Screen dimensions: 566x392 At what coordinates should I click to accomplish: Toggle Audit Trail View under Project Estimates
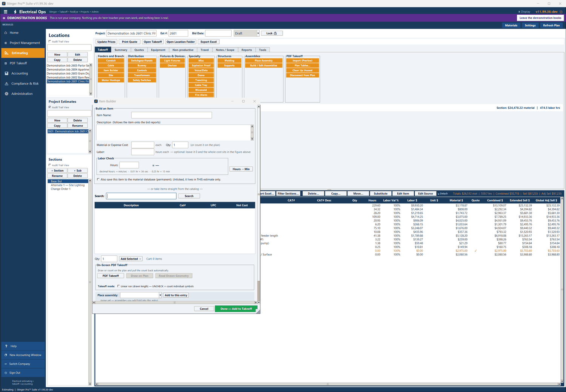pos(50,107)
